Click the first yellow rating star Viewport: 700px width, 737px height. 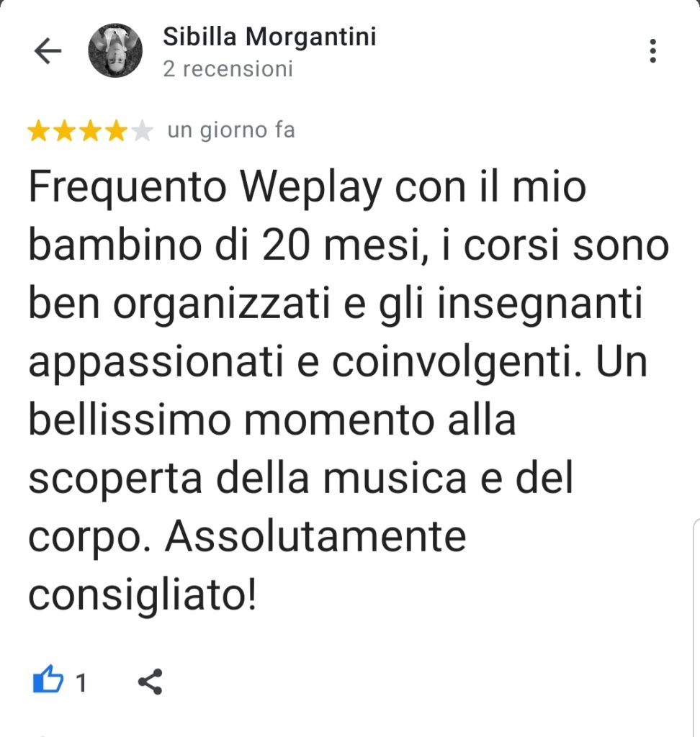tap(39, 131)
